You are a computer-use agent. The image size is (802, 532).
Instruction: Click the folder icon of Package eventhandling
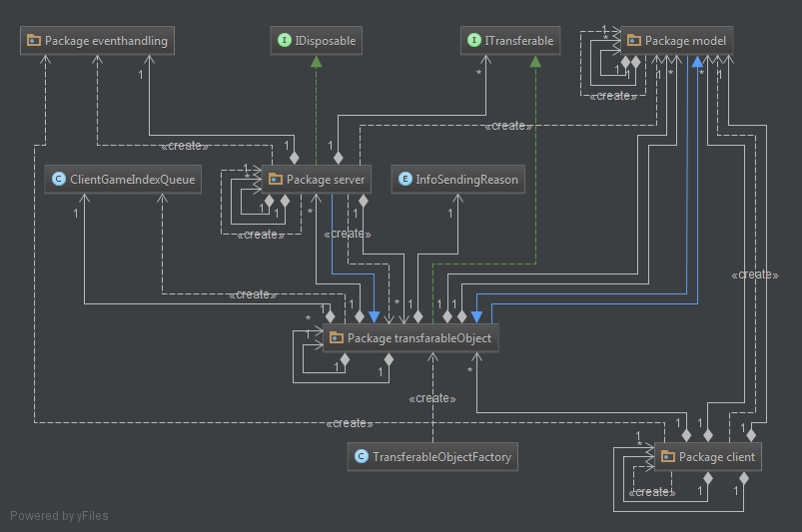[34, 40]
